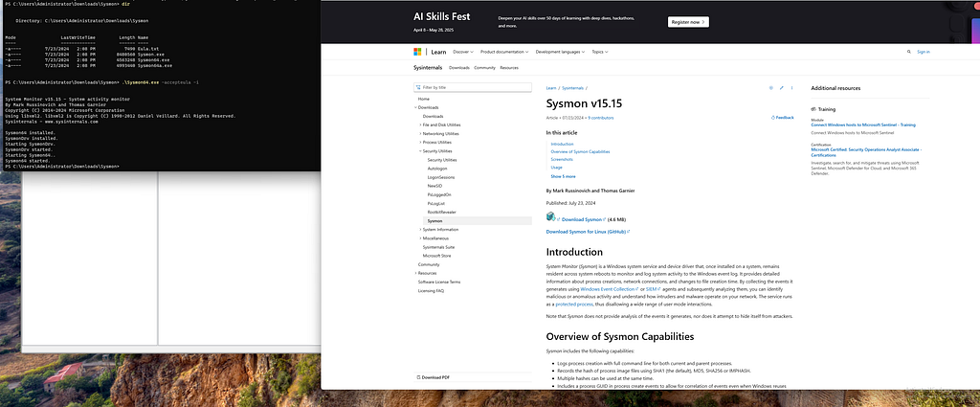Click the Sign in link
The width and height of the screenshot is (980, 407).
[x=924, y=52]
